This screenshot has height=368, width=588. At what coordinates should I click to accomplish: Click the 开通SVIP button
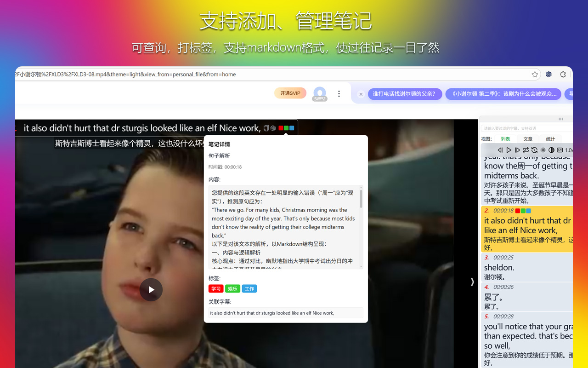tap(290, 93)
